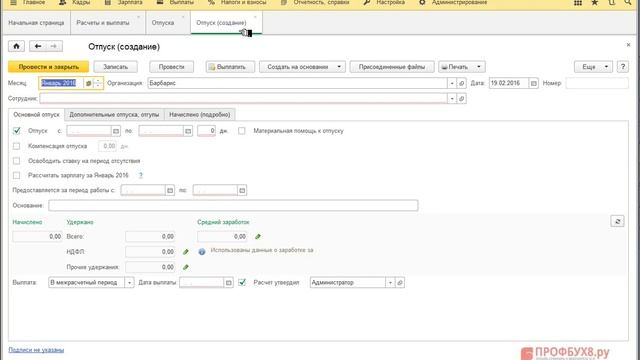Open the Печать dropdown arrow
Screen dimensions: 640x360
coord(478,67)
